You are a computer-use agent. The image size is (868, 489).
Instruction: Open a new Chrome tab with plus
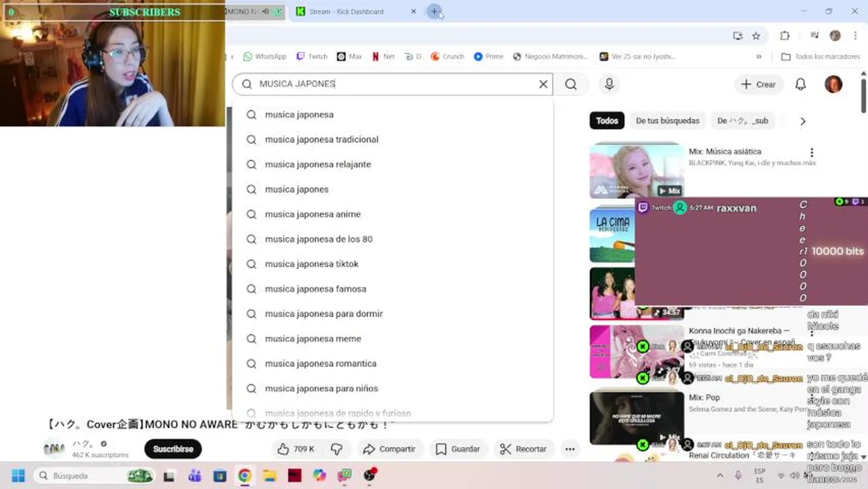pos(435,12)
